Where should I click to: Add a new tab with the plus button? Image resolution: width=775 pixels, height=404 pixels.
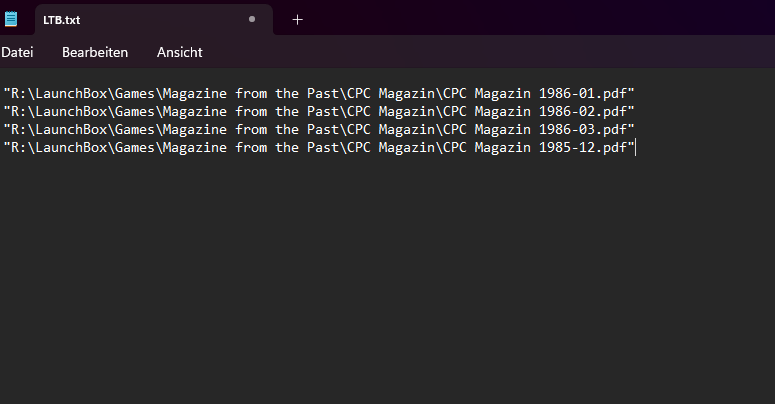(x=297, y=20)
